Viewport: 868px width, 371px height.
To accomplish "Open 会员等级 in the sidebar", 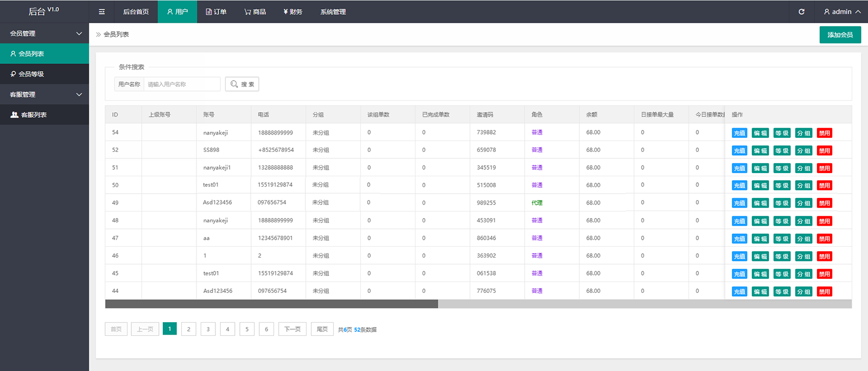I will 44,74.
